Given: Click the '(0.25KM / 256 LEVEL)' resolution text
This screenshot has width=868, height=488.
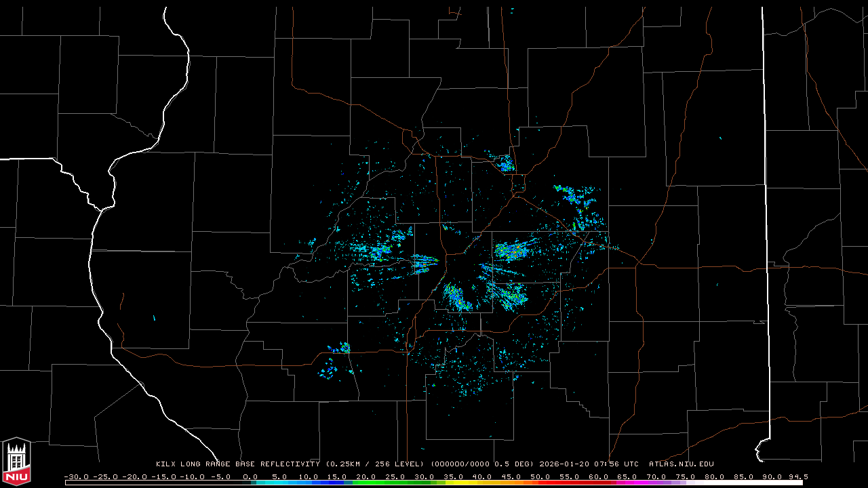Looking at the screenshot, I should (375, 464).
